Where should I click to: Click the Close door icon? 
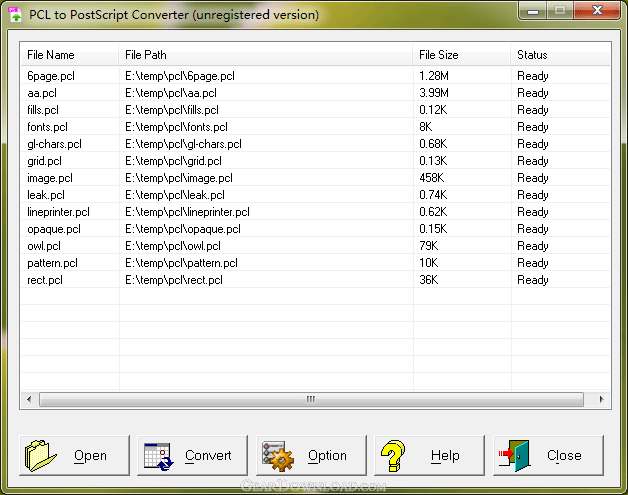514,455
